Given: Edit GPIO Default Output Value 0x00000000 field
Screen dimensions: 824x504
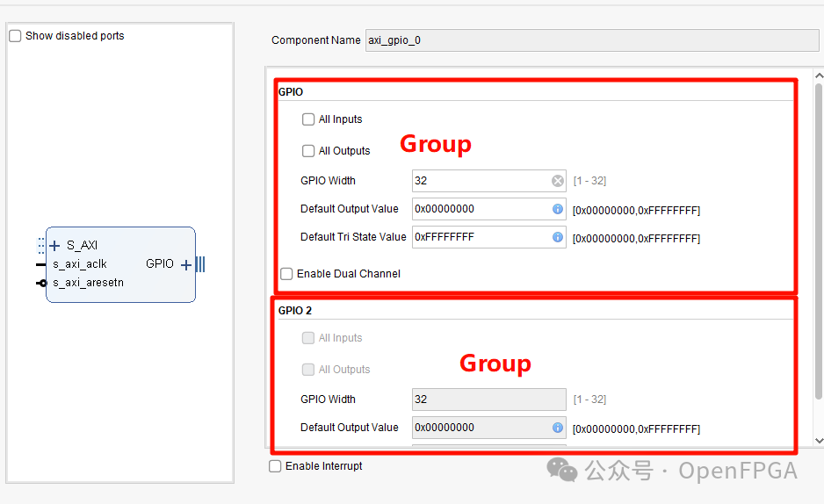Looking at the screenshot, I should tap(488, 209).
